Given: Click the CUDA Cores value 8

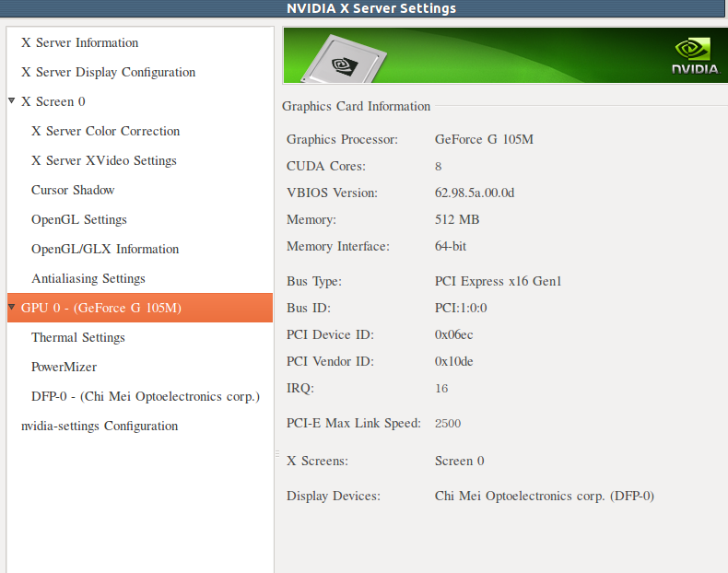Looking at the screenshot, I should tap(438, 167).
